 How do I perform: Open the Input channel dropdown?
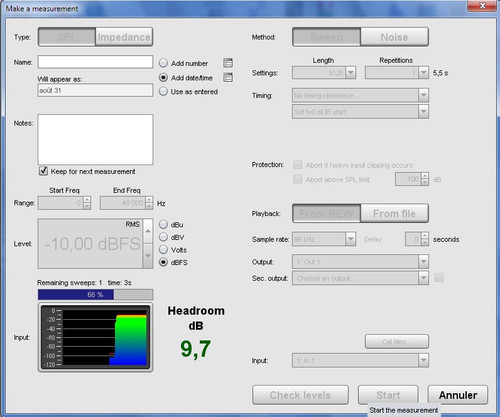pos(360,360)
